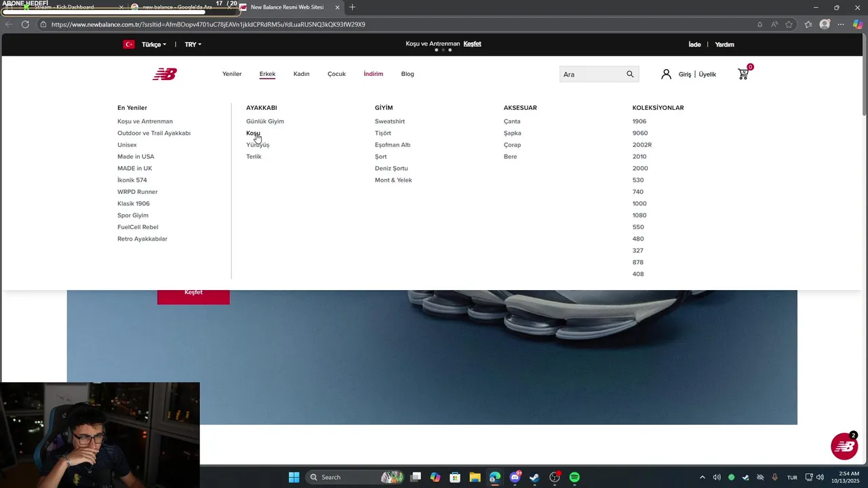868x488 pixels.
Task: Open the 9060 collection link
Action: pos(640,133)
